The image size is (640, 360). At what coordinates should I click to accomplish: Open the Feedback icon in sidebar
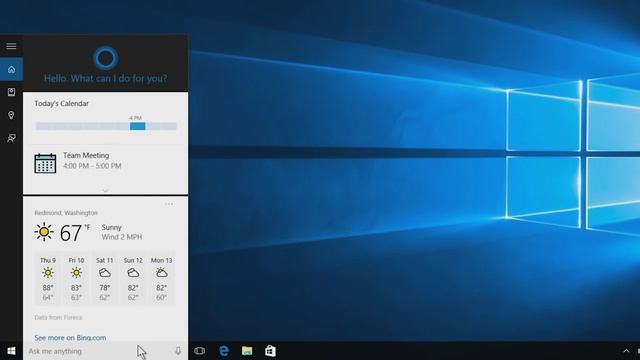pos(11,138)
